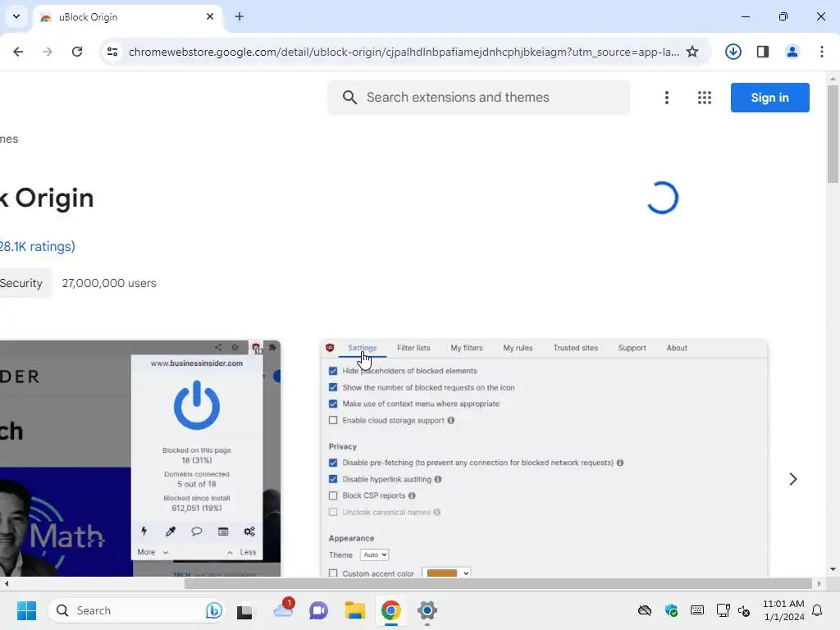
Task: Open the businessinsider popup screenshot thumbnail
Action: coord(140,459)
